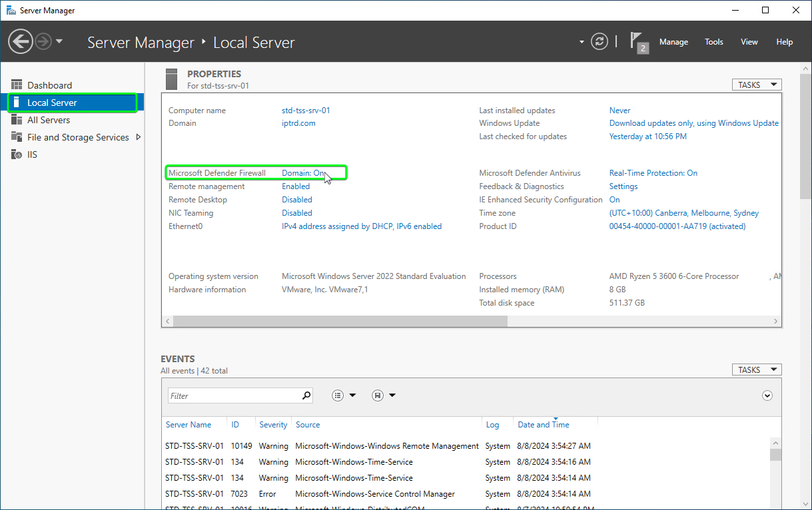Click Microsoft Windows Server 2022 Standard Evaluation text
Screen dimensions: 812x510
(374, 276)
